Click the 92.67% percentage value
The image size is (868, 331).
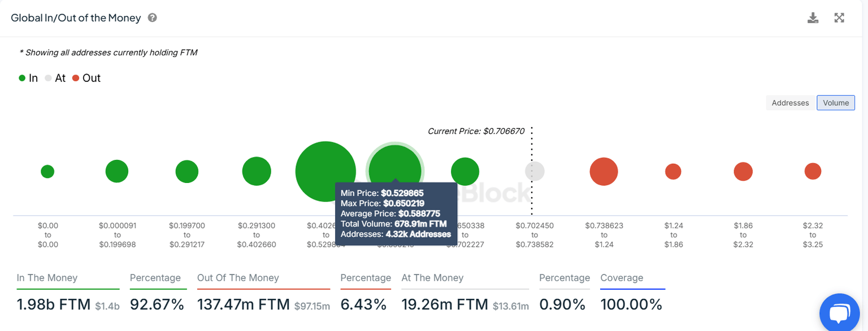click(157, 304)
